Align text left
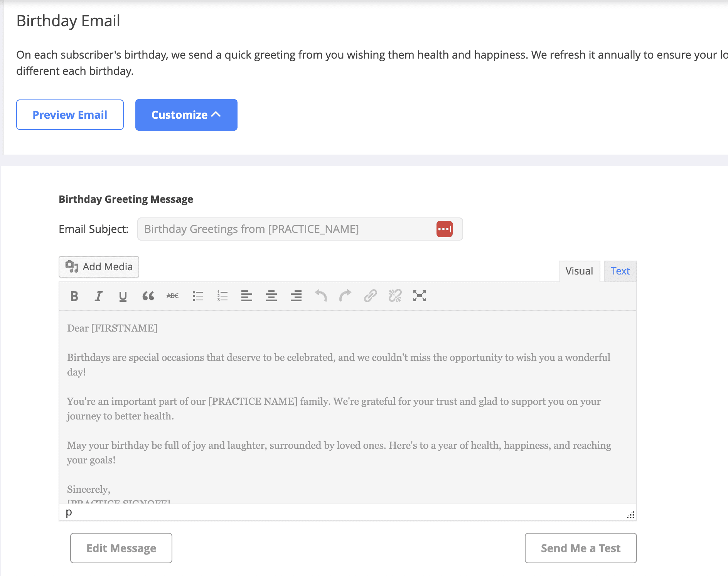The height and width of the screenshot is (576, 728). pos(247,296)
